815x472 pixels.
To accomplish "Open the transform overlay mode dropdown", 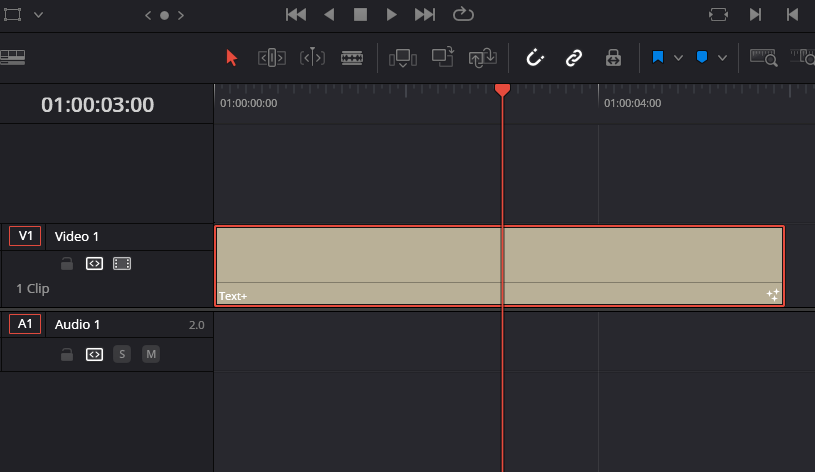I will (38, 15).
